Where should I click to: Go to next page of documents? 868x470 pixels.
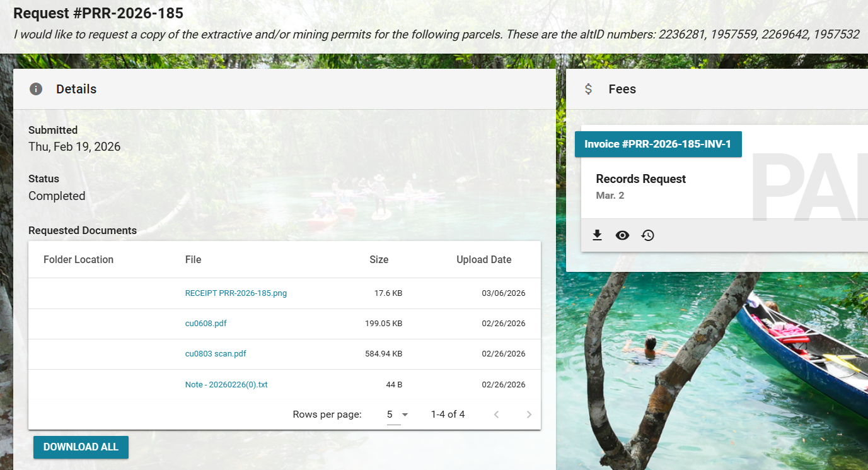click(529, 414)
